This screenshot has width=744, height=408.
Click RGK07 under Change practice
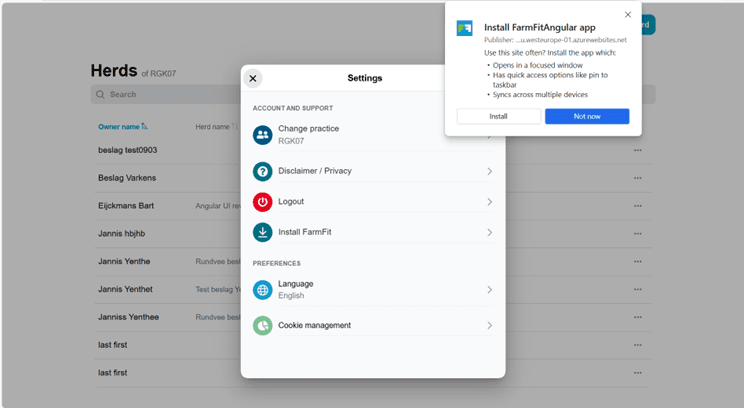point(291,141)
